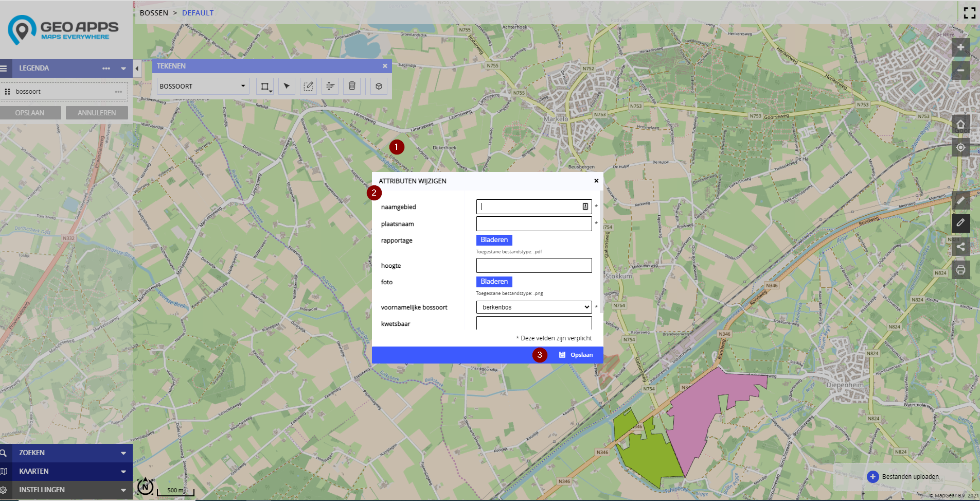
Task: Activate the select arrow tool
Action: (x=287, y=86)
